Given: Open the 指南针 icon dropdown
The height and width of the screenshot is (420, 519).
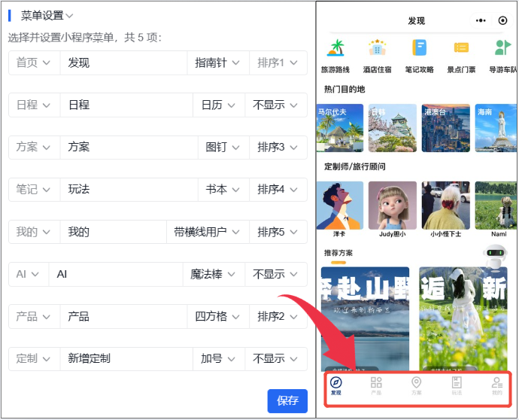Looking at the screenshot, I should point(217,63).
